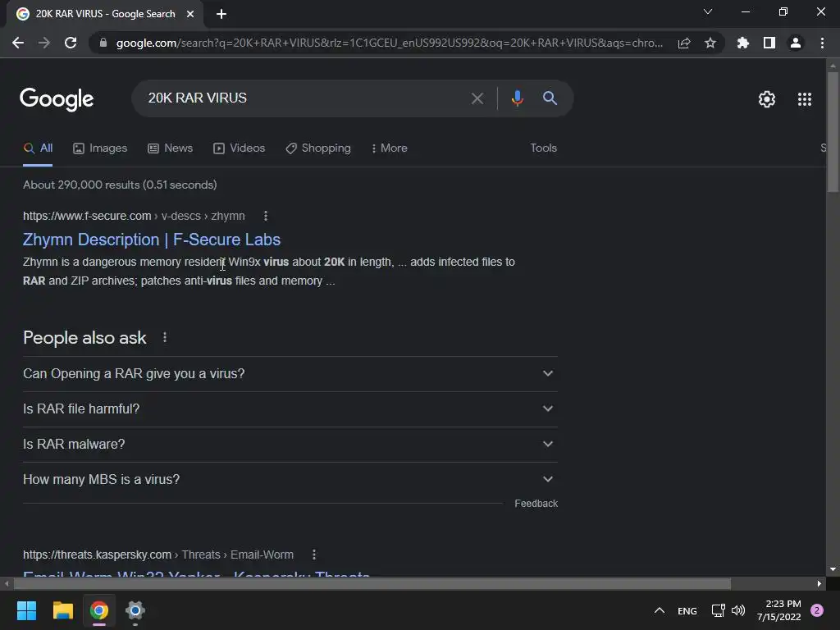Clear the search box text
Viewport: 840px width, 630px height.
pos(477,98)
